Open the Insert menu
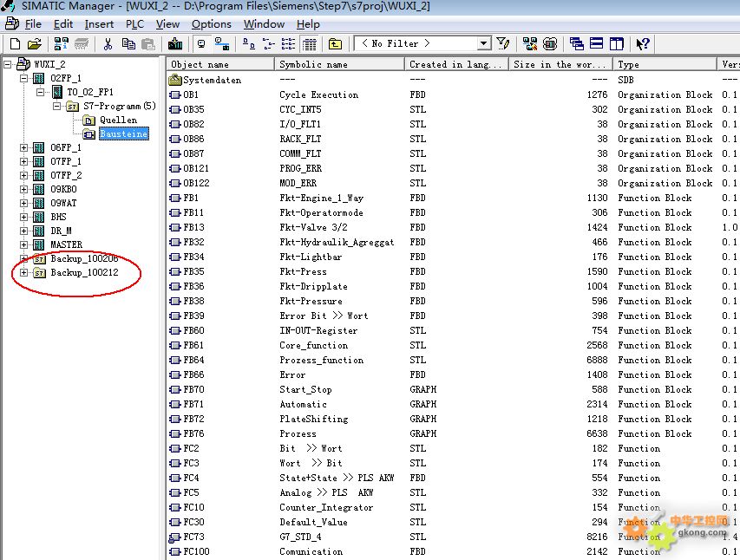Viewport: 740px width, 560px height. (x=99, y=24)
